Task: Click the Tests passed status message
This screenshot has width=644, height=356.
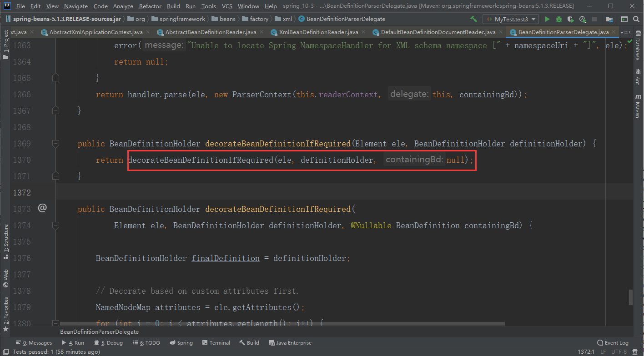Action: (x=56, y=352)
